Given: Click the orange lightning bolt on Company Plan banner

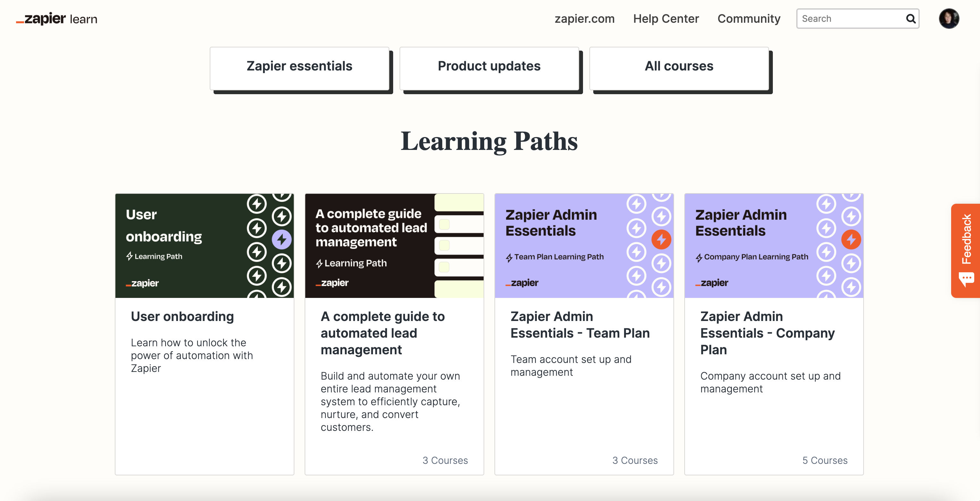Looking at the screenshot, I should click(x=851, y=240).
